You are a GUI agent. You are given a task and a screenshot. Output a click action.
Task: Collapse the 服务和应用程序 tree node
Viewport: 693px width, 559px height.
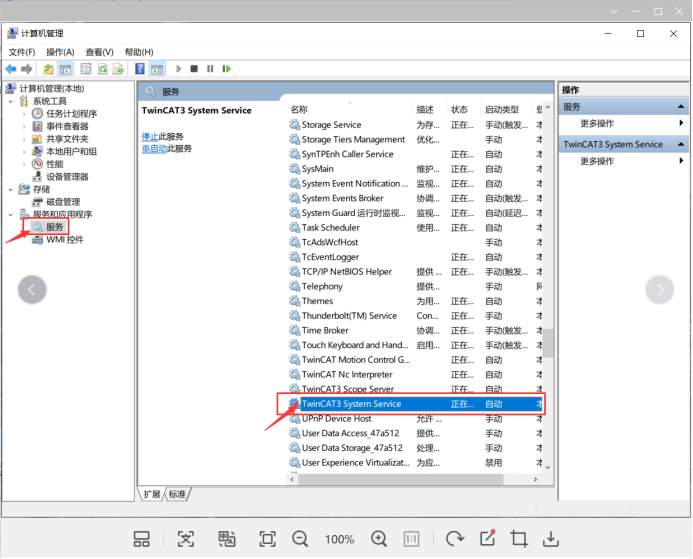[x=11, y=215]
